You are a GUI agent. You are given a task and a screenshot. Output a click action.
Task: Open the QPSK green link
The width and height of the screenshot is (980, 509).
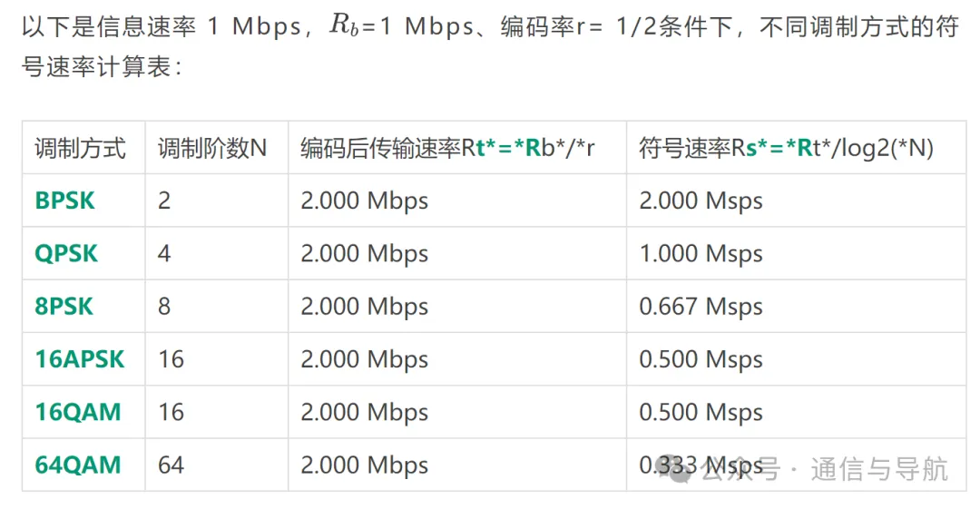tap(65, 254)
